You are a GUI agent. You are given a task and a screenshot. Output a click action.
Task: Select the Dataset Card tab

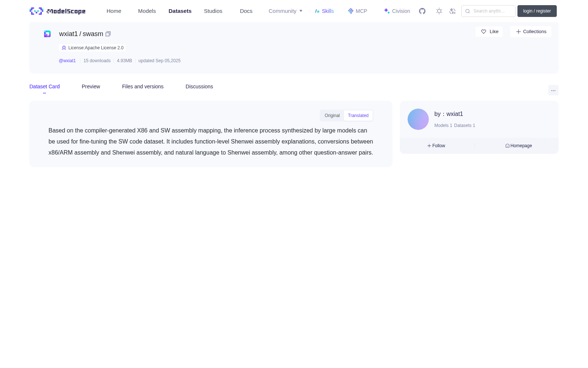click(x=44, y=86)
